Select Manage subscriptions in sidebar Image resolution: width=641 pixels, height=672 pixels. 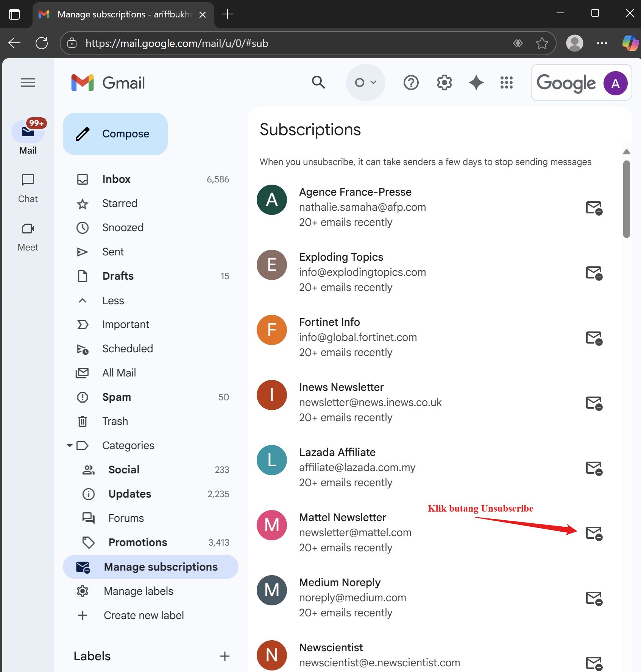click(151, 567)
